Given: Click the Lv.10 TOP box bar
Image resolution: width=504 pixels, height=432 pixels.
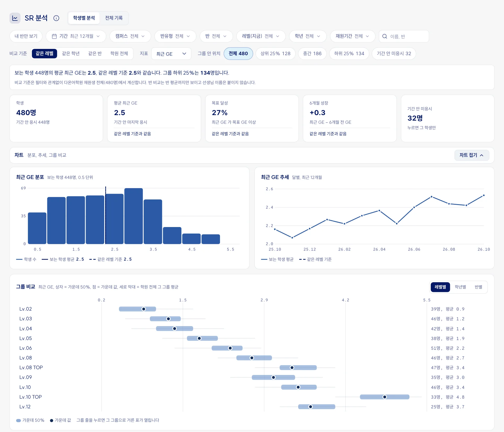Looking at the screenshot, I should [385, 397].
